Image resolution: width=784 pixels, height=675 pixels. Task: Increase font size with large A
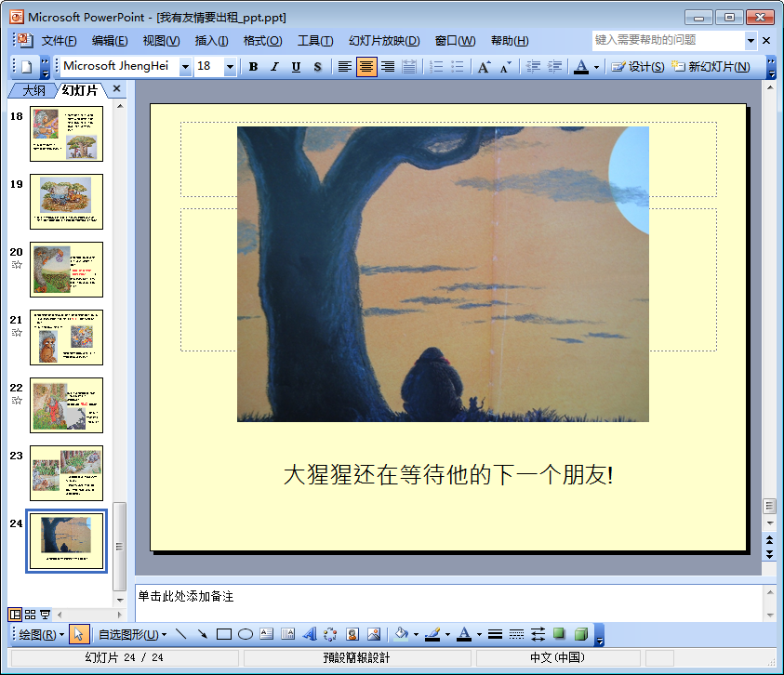(x=484, y=67)
